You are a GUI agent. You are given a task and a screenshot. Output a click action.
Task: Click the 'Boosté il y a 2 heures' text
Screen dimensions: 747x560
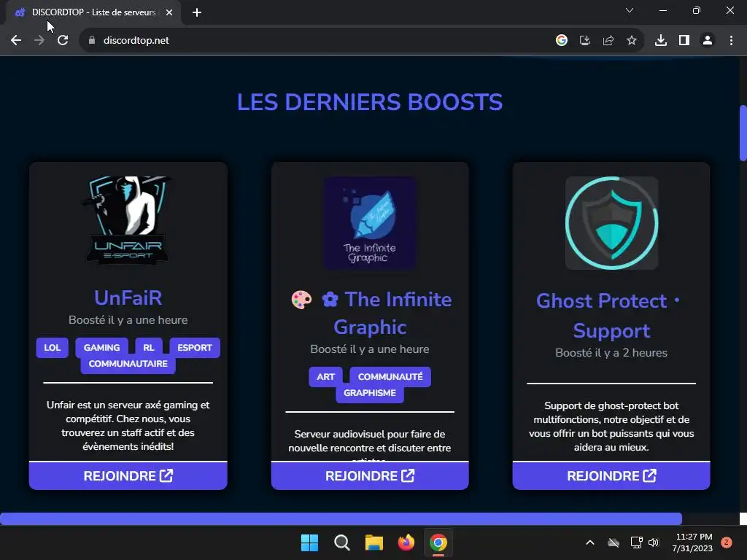point(611,353)
